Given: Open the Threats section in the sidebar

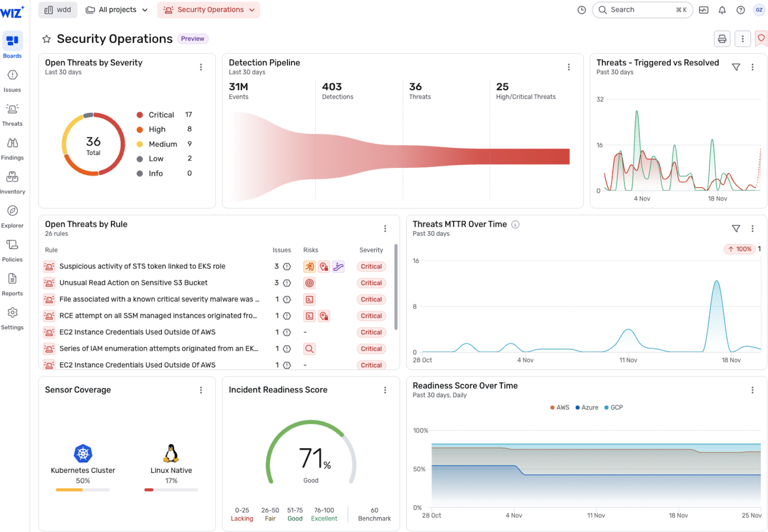Looking at the screenshot, I should (12, 114).
